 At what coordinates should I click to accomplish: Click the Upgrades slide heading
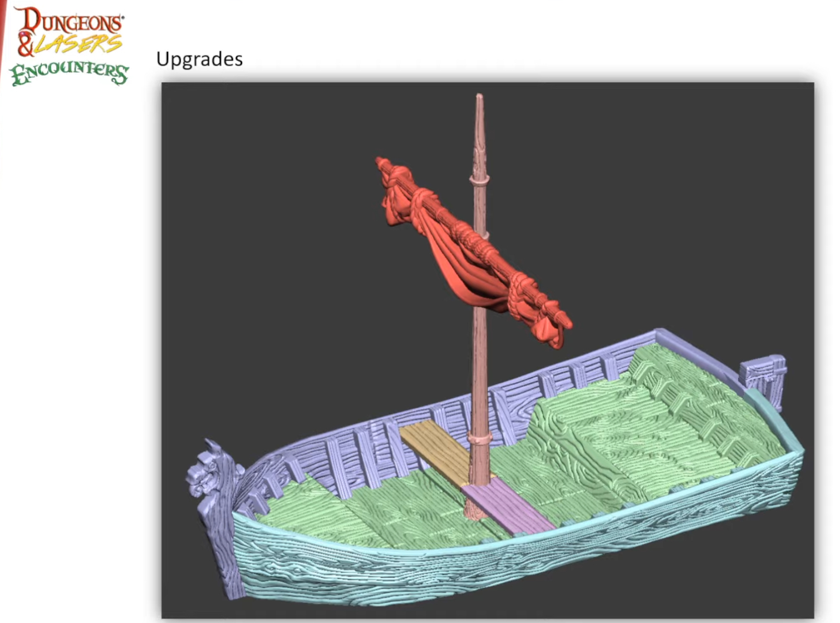pos(199,59)
